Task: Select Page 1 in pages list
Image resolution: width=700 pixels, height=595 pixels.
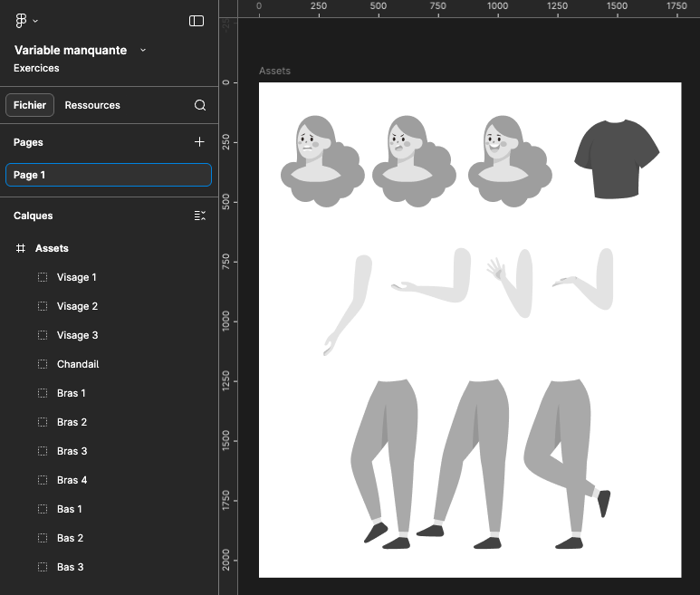Action: pyautogui.click(x=109, y=175)
